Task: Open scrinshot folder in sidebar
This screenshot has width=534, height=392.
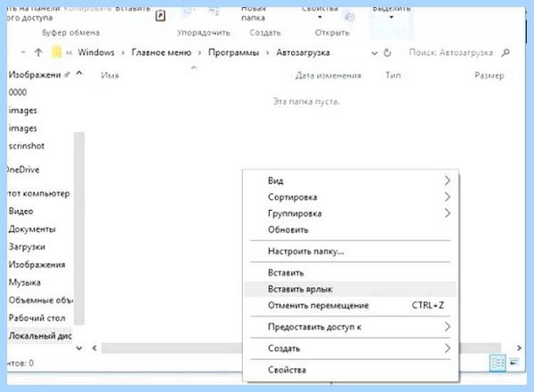Action: pos(27,146)
